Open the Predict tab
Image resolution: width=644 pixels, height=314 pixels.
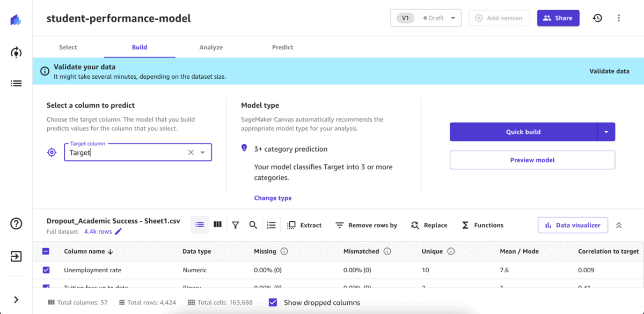click(282, 47)
